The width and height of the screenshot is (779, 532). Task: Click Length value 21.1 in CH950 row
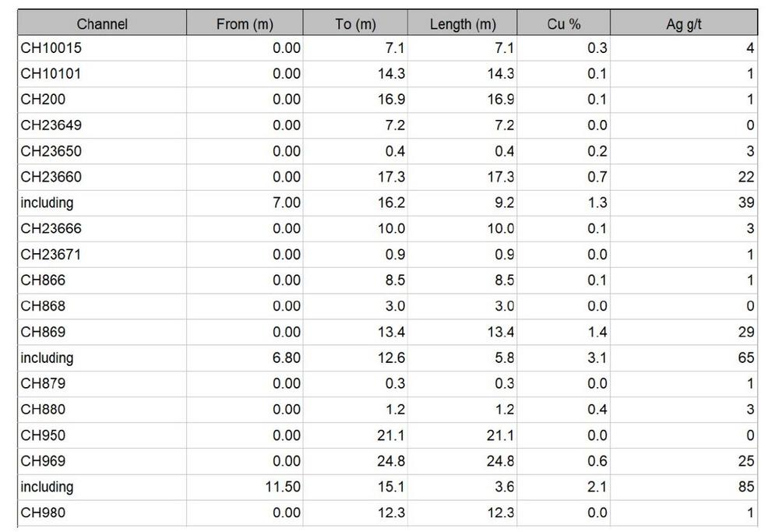click(462, 435)
